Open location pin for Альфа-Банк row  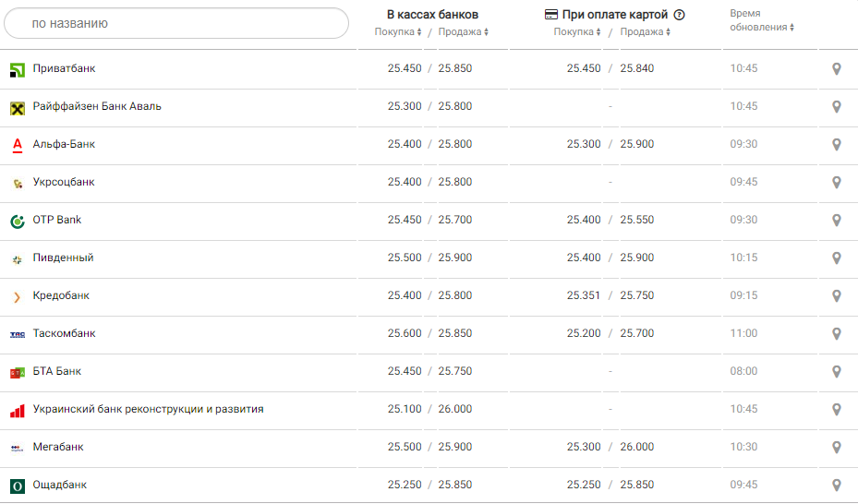click(x=836, y=145)
